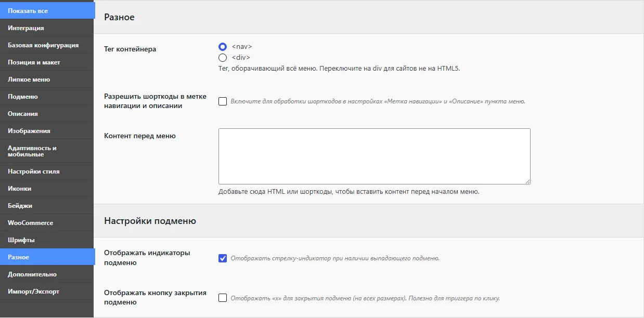Click the Контент перед меню label

coord(140,136)
